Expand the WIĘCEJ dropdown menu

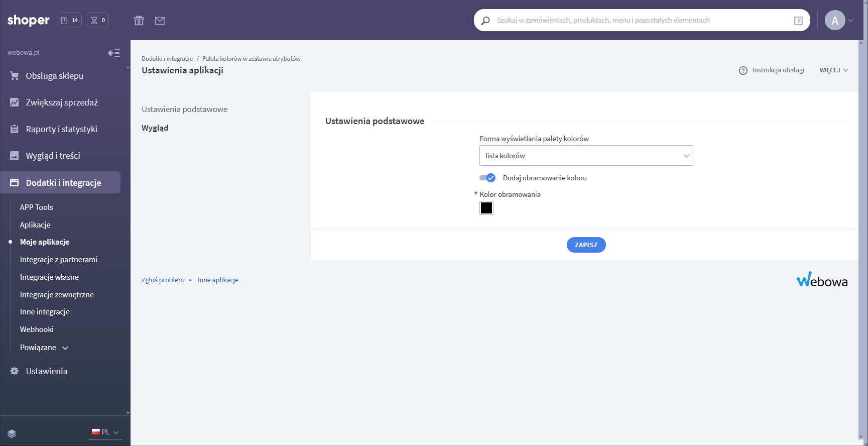(833, 70)
